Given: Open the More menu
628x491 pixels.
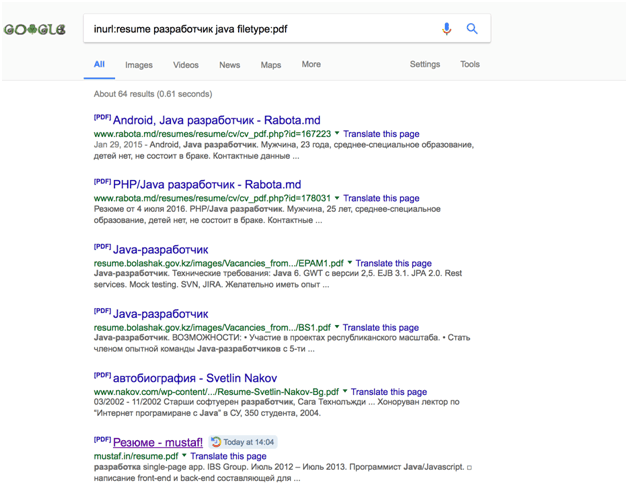Looking at the screenshot, I should click(311, 65).
